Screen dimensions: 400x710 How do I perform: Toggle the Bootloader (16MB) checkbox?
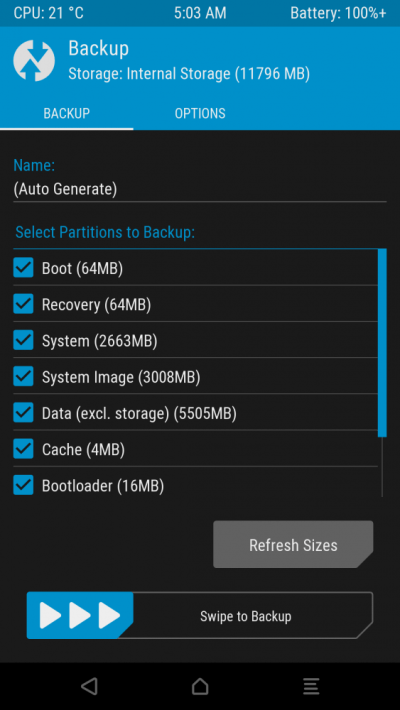[x=23, y=485]
